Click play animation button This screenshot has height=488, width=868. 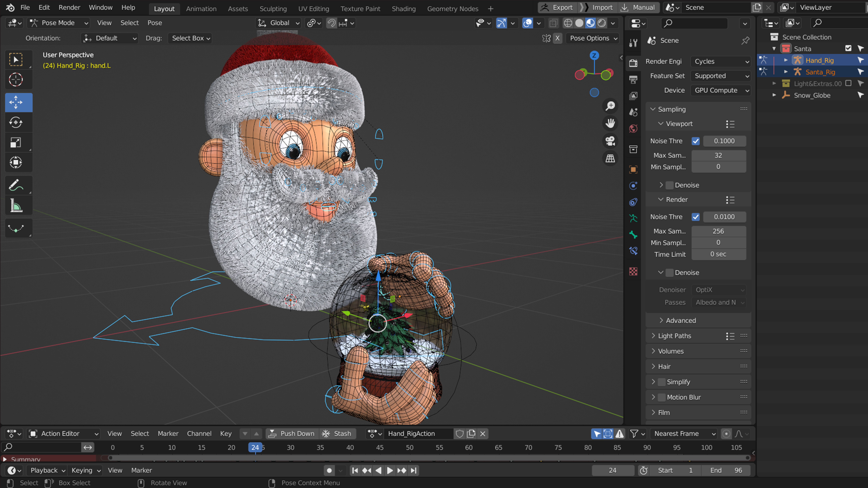(390, 470)
